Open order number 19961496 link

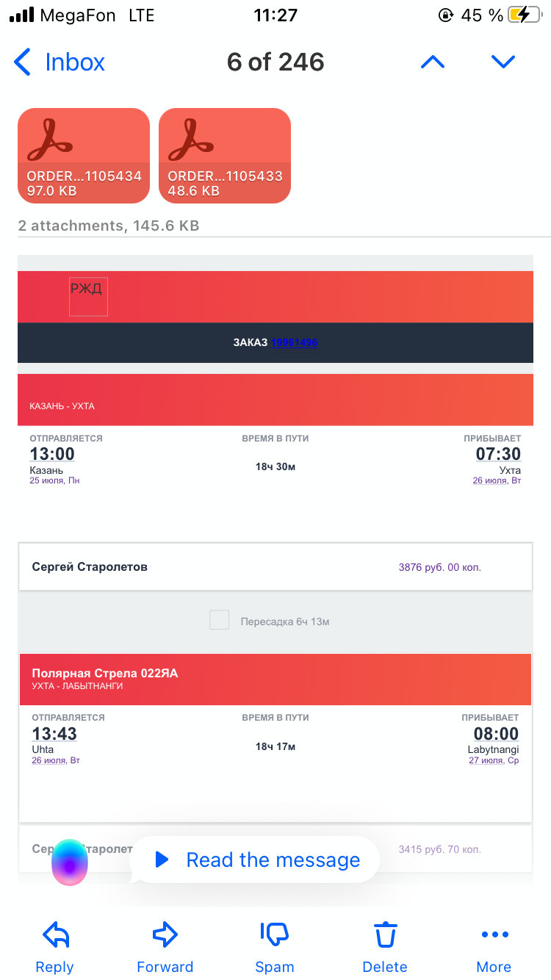(x=294, y=342)
